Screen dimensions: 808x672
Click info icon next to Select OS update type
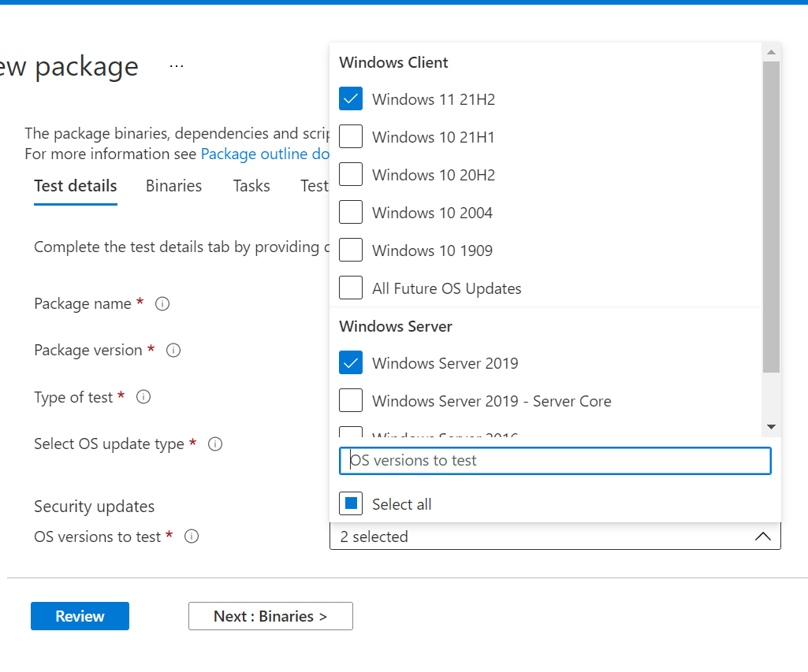click(215, 444)
